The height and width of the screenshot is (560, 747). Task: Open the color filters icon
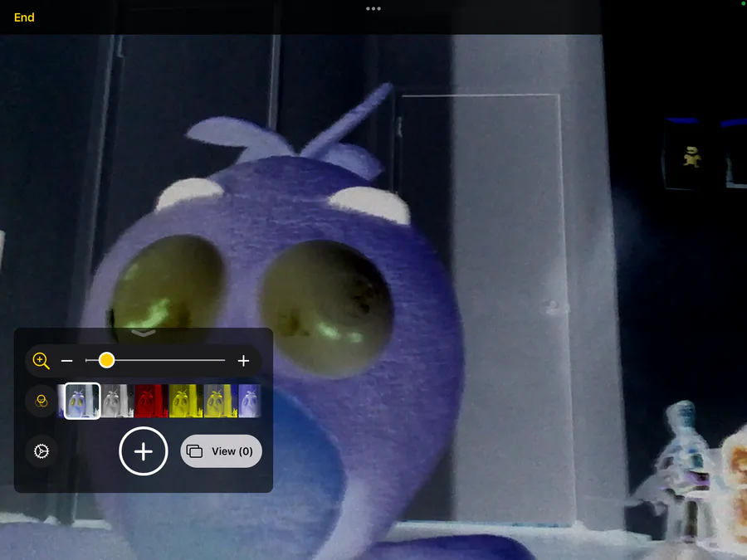tap(41, 401)
